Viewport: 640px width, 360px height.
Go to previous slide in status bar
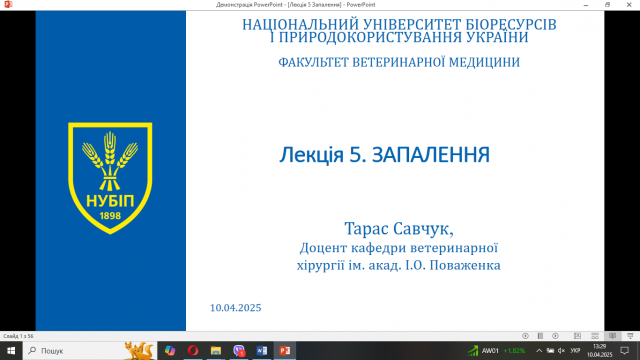click(x=525, y=336)
